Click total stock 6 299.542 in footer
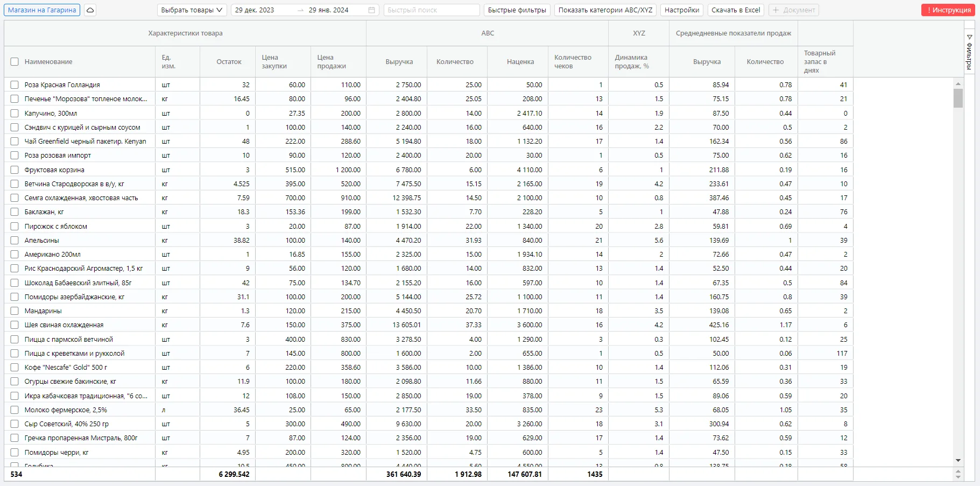This screenshot has height=486, width=980. (x=234, y=475)
